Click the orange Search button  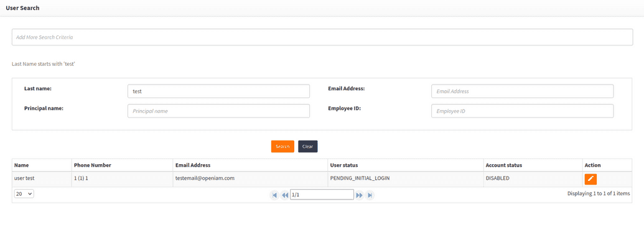[282, 146]
